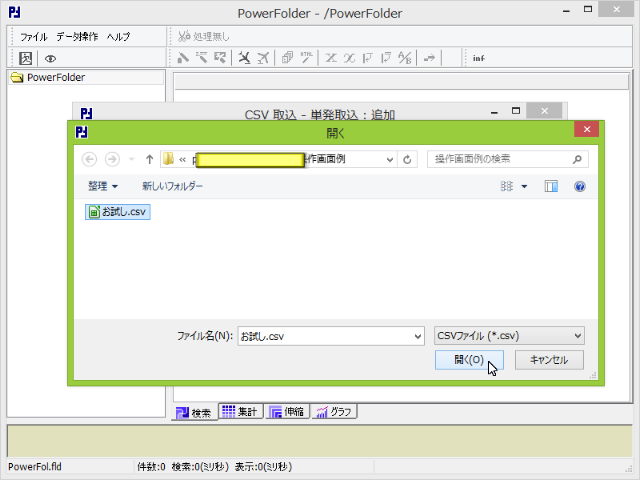Open the 整理 dropdown menu
Image resolution: width=640 pixels, height=480 pixels.
tap(103, 186)
